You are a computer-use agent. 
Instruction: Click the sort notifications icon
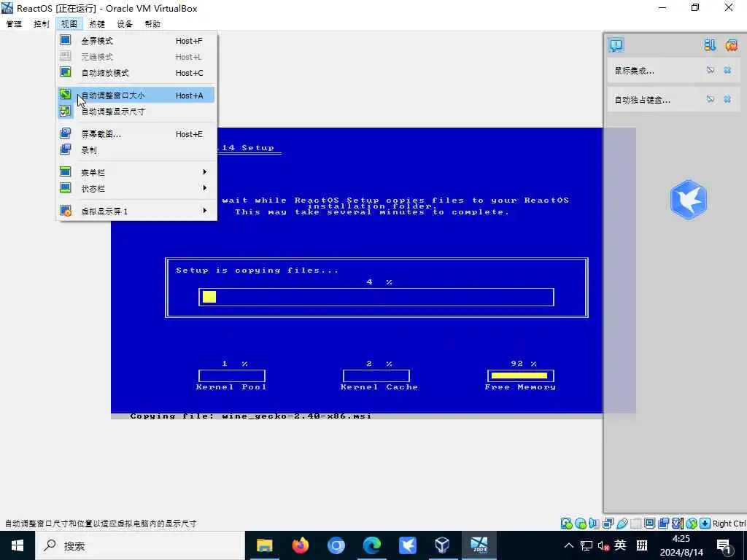[710, 45]
